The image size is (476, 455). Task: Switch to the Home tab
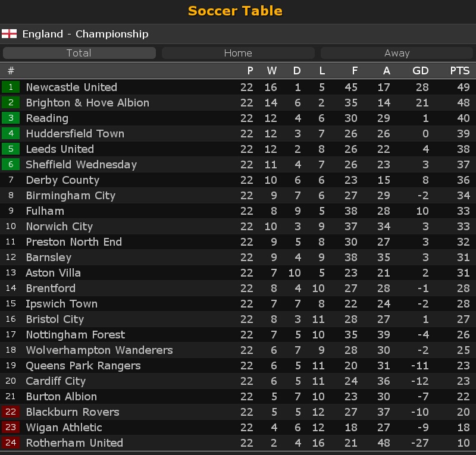click(x=238, y=53)
